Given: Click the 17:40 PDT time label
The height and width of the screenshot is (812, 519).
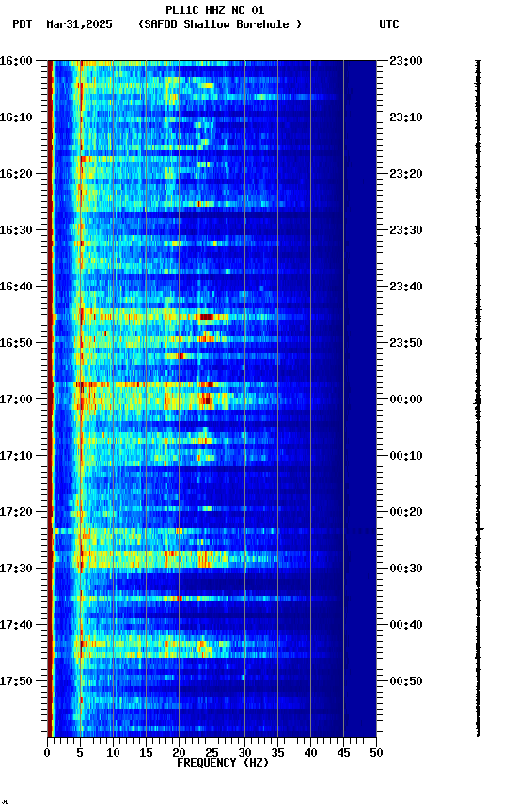Looking at the screenshot, I should [x=16, y=625].
